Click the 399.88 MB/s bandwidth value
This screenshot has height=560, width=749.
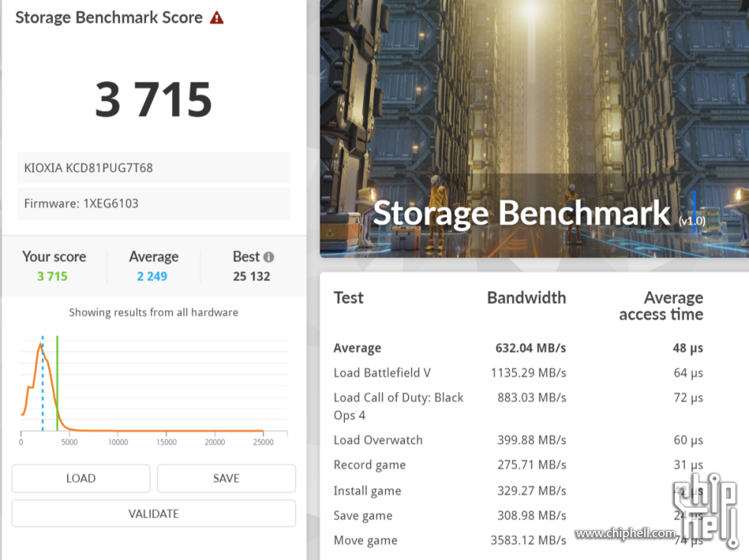click(x=532, y=440)
